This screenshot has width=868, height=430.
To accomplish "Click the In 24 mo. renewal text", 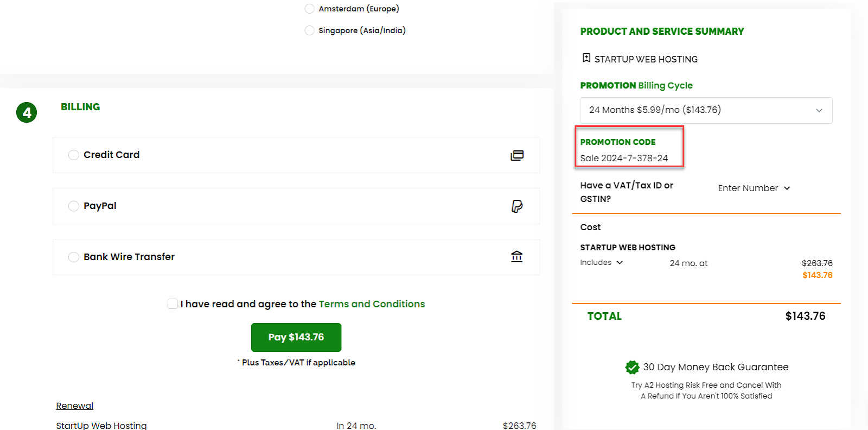I will pyautogui.click(x=356, y=425).
